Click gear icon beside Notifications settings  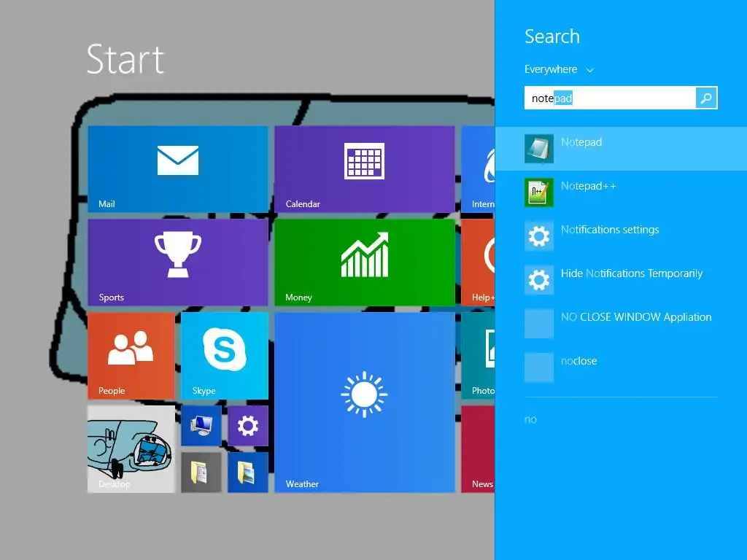pos(539,236)
